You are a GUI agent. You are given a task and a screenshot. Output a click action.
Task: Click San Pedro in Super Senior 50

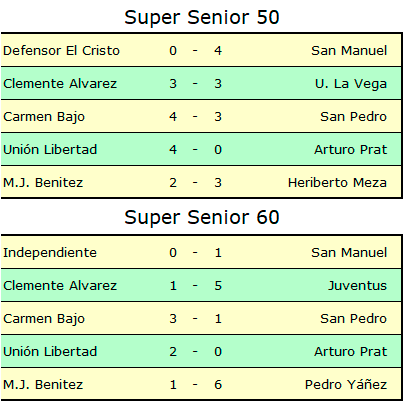353,117
